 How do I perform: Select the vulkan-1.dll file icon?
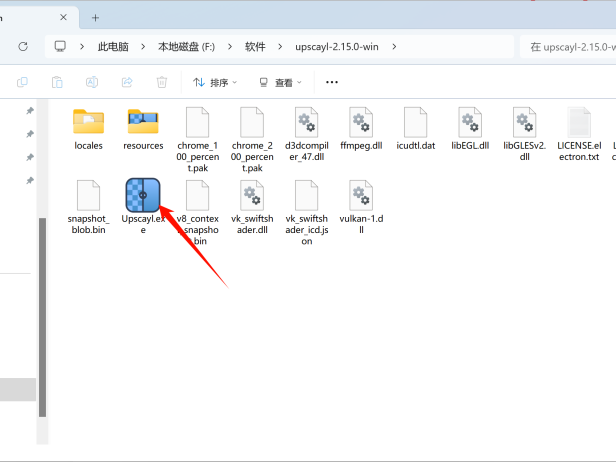tap(361, 194)
